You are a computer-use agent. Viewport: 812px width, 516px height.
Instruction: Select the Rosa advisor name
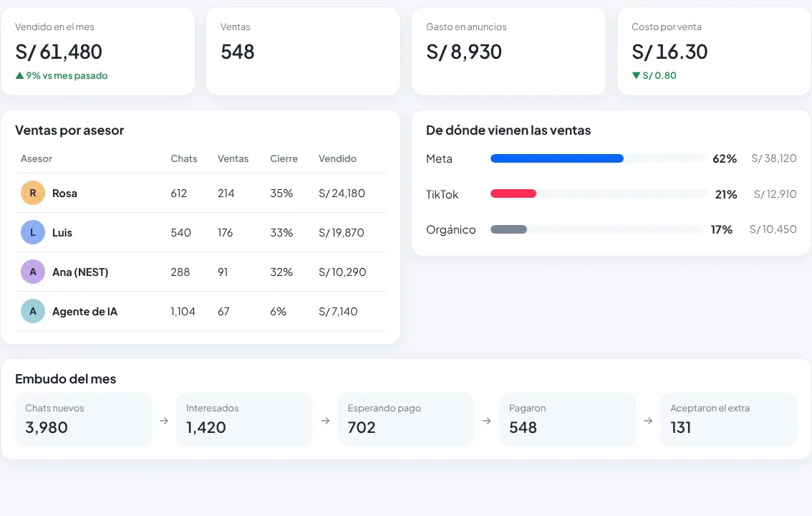64,193
